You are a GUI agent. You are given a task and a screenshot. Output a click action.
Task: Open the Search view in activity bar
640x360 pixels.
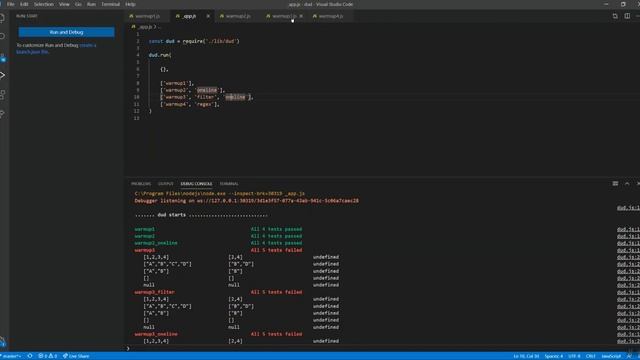(x=2, y=36)
